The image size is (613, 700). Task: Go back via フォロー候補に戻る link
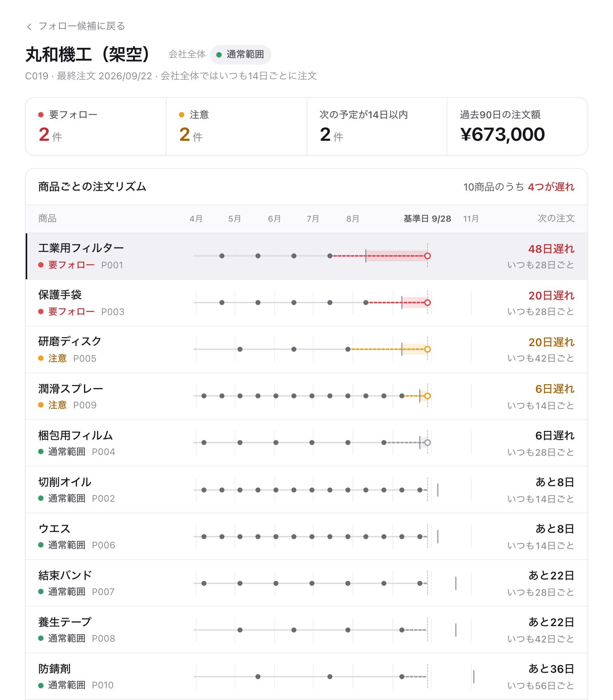tap(76, 26)
